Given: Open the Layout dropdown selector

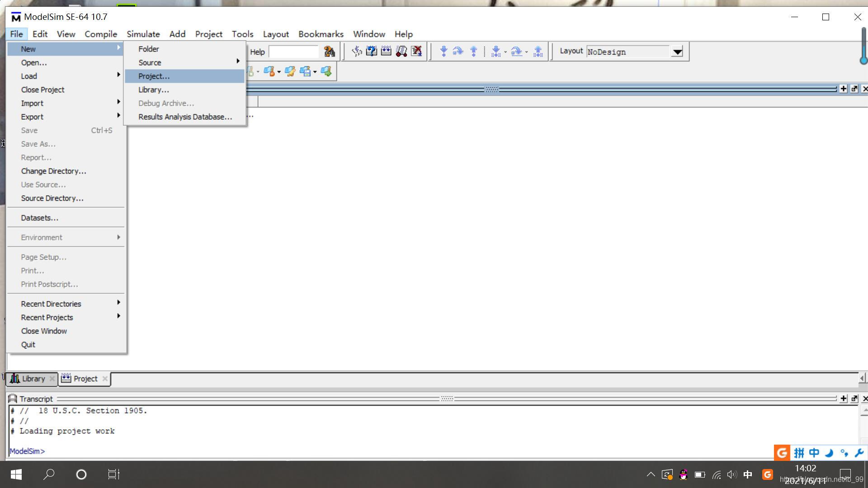Looking at the screenshot, I should (679, 51).
